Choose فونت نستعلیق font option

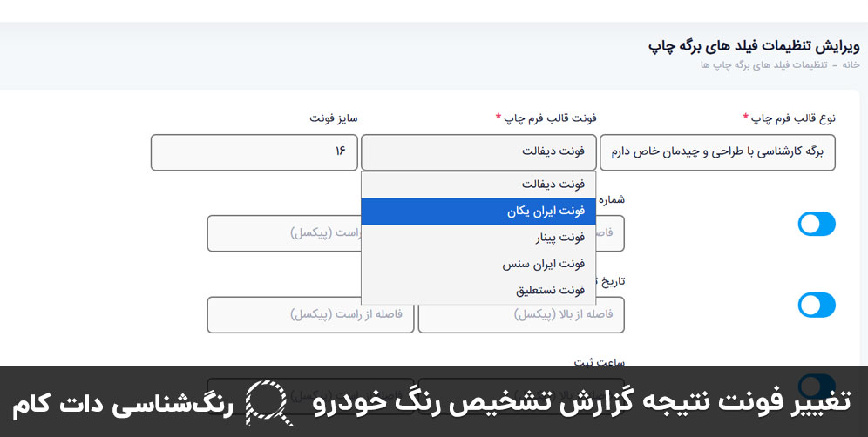point(478,291)
